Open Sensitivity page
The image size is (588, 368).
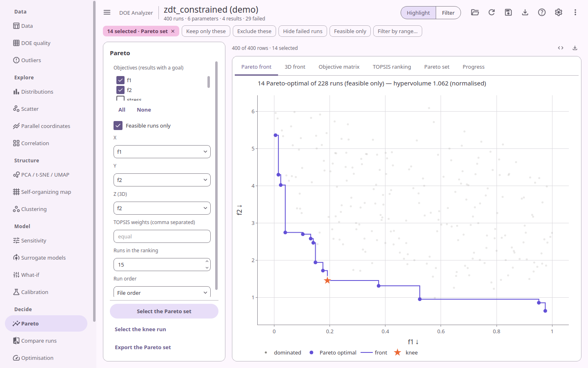pos(46,240)
